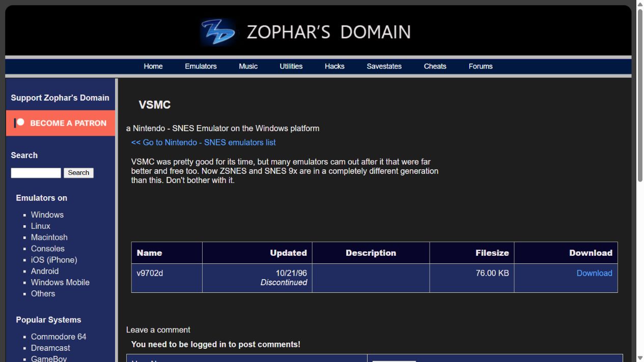Screen dimensions: 644x362
Task: Open the Consoles emulators link
Action: (x=48, y=248)
